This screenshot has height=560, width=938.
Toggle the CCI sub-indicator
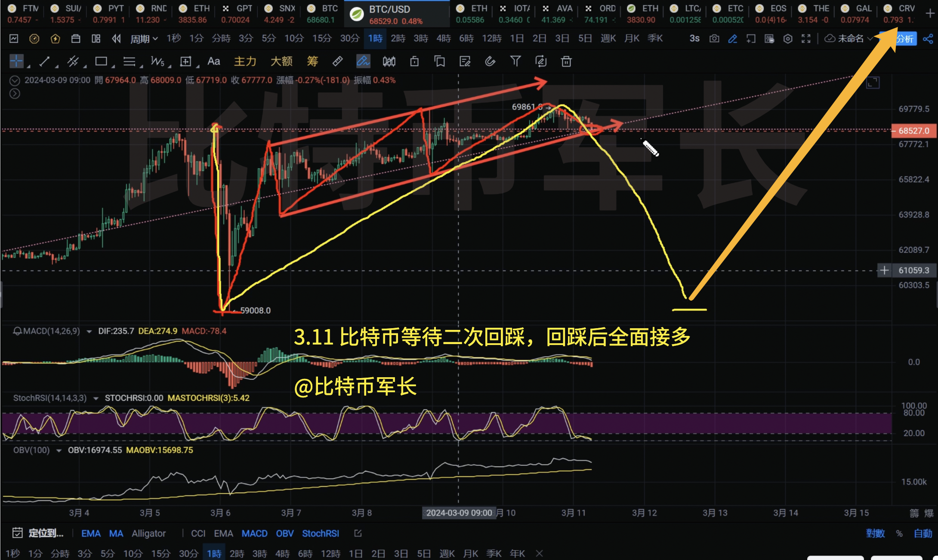click(198, 533)
